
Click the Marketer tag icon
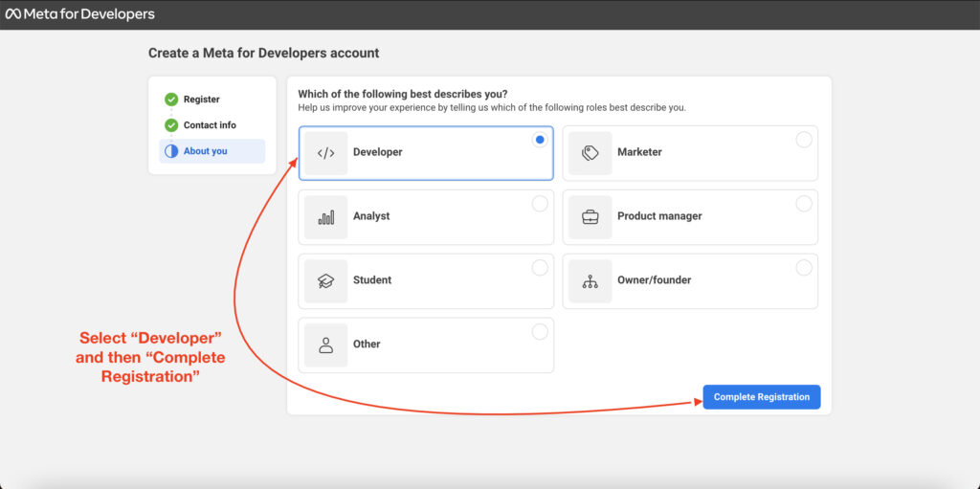point(590,152)
